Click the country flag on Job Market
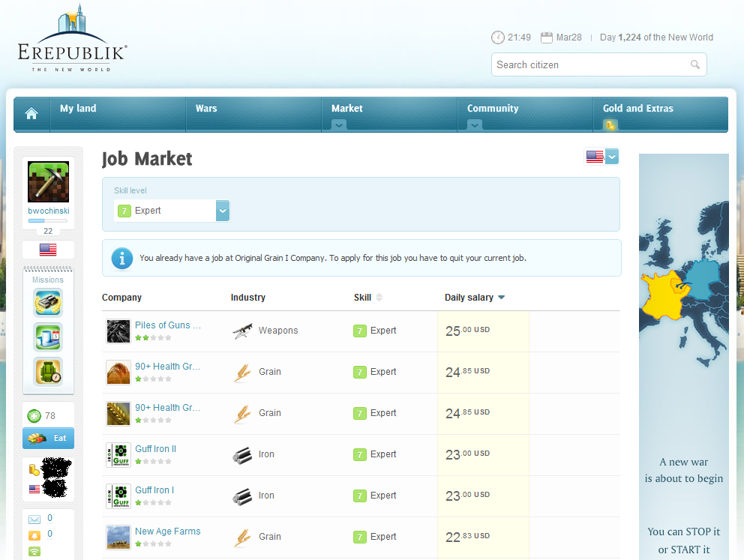Screen dimensions: 744x560 595,156
